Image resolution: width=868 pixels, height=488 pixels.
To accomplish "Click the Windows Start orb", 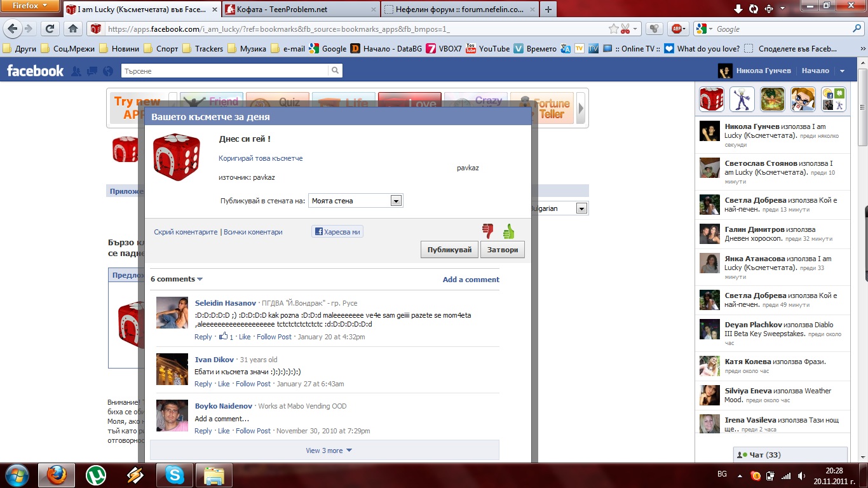I will click(x=17, y=475).
